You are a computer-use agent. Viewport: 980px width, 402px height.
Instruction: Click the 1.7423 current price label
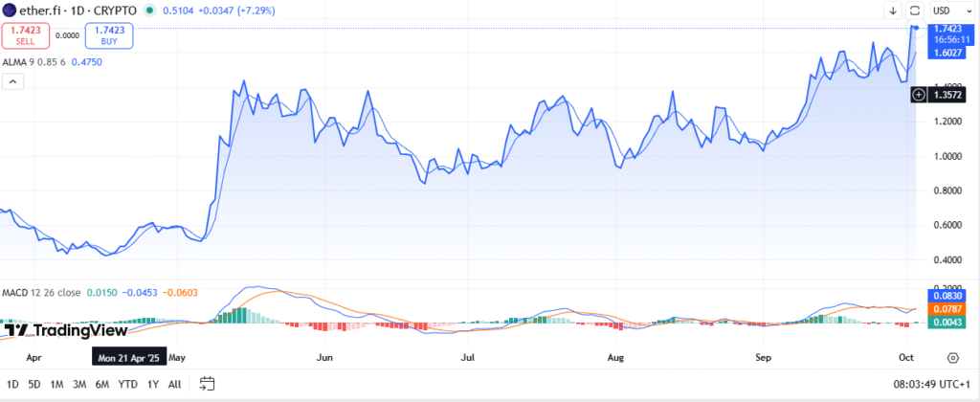(x=947, y=29)
